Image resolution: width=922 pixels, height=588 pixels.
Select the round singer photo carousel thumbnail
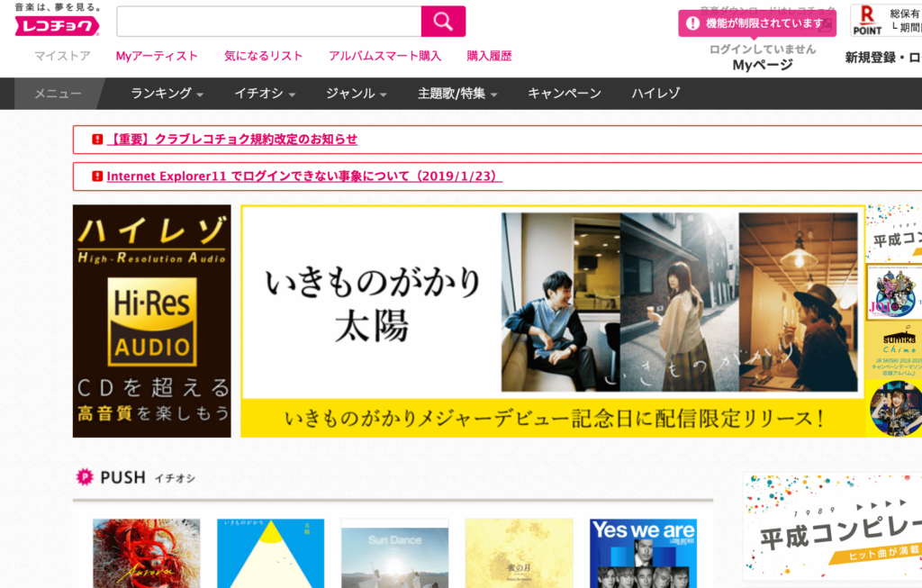point(896,409)
